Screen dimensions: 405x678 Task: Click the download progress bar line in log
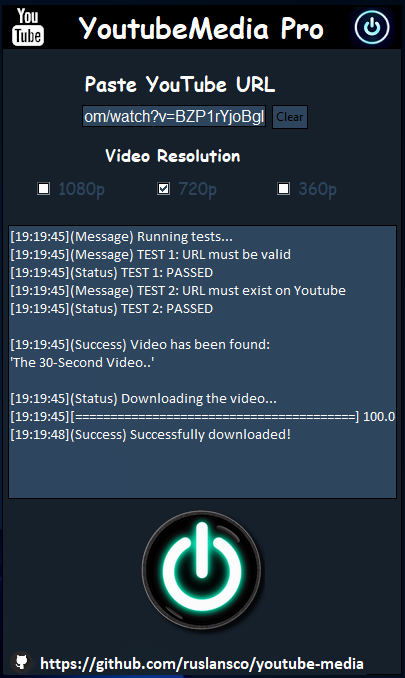(202, 416)
